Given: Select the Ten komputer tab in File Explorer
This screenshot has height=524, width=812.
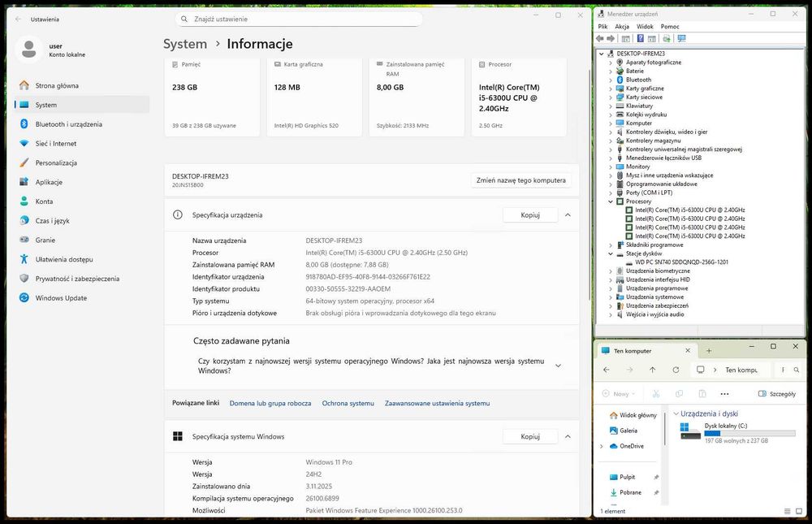Looking at the screenshot, I should 646,351.
